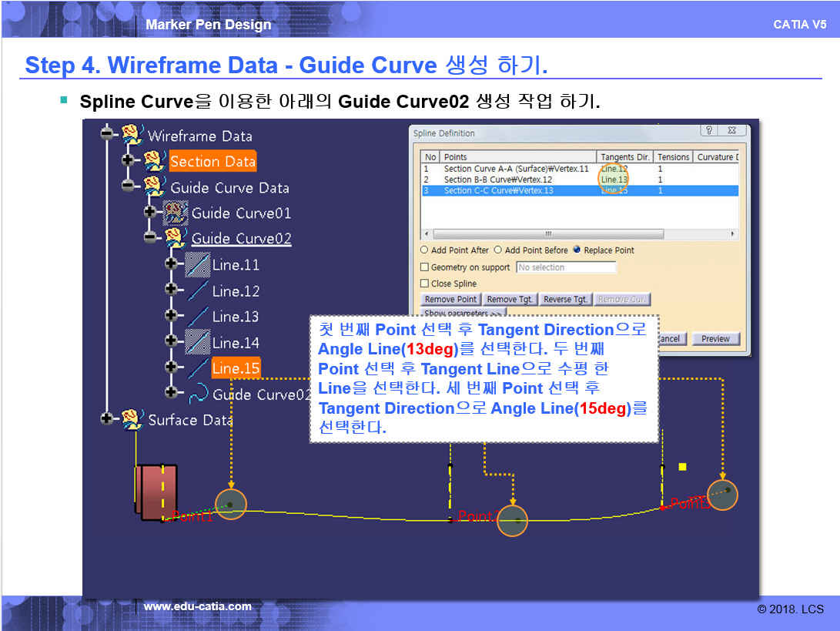
Task: Choose the Add Point Before option
Action: [x=497, y=250]
